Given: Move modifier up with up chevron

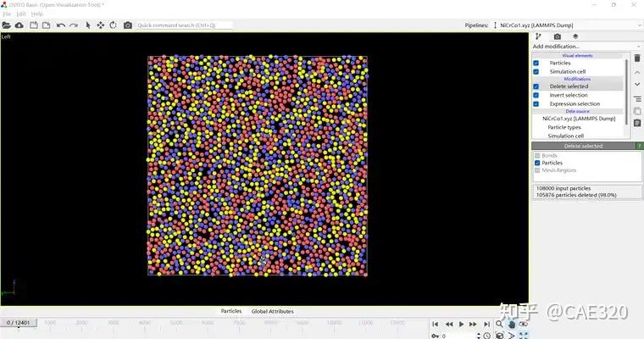Looking at the screenshot, I should (x=637, y=72).
